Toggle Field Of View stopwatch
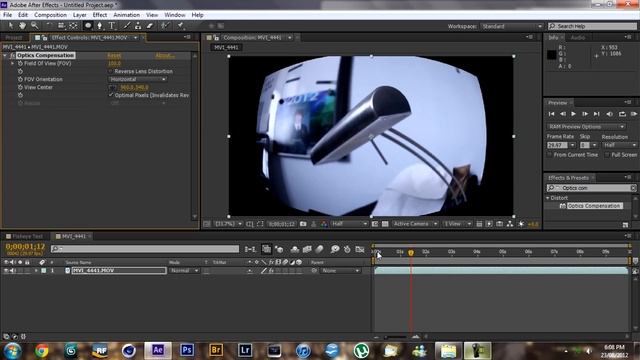The width and height of the screenshot is (640, 360). click(x=20, y=64)
